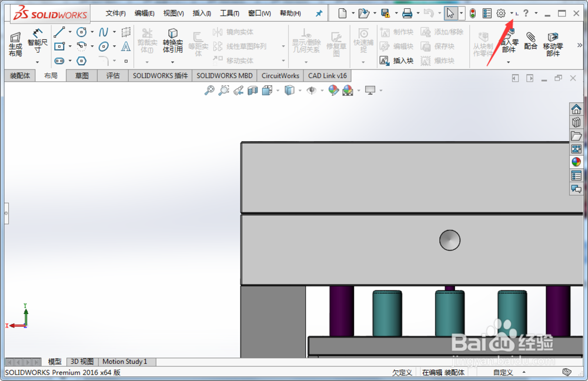Image resolution: width=588 pixels, height=381 pixels.
Task: Select the Ellipse sketch tool
Action: 103,46
